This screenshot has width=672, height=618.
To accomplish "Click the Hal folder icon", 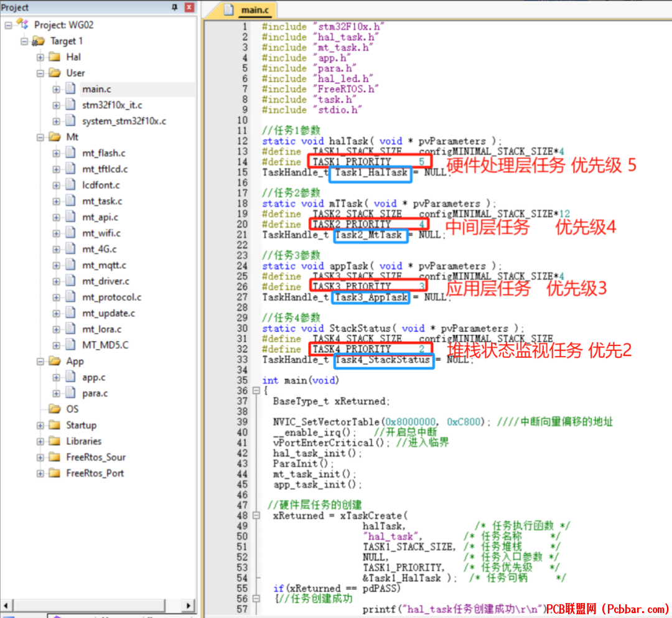I will pos(54,57).
